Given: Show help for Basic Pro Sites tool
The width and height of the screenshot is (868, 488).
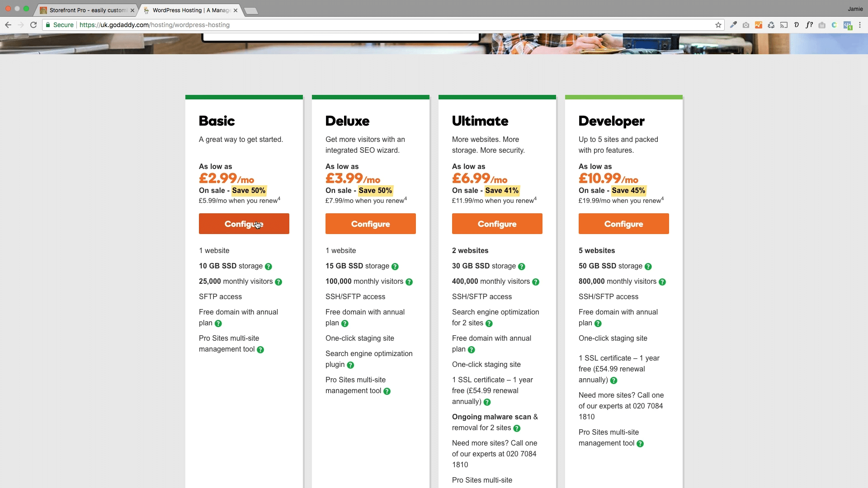Looking at the screenshot, I should [260, 350].
